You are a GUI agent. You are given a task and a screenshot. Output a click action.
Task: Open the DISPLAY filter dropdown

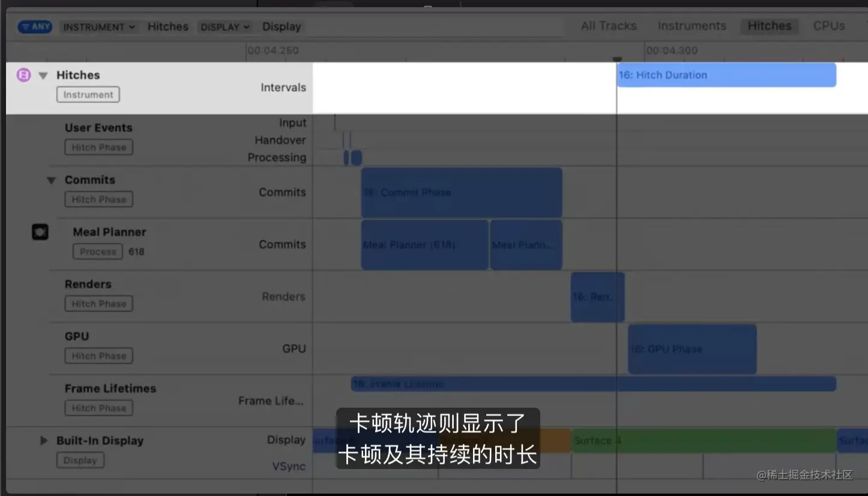[225, 26]
